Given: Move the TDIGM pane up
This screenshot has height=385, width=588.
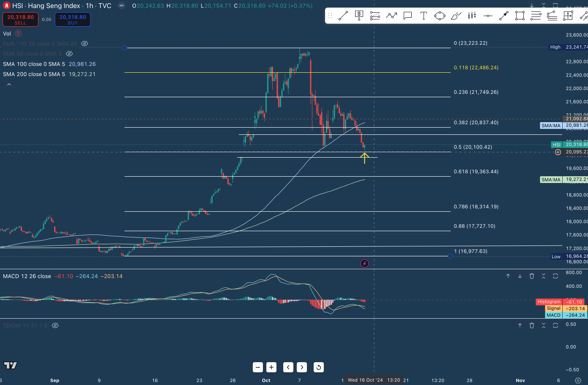Looking at the screenshot, I should (520, 325).
